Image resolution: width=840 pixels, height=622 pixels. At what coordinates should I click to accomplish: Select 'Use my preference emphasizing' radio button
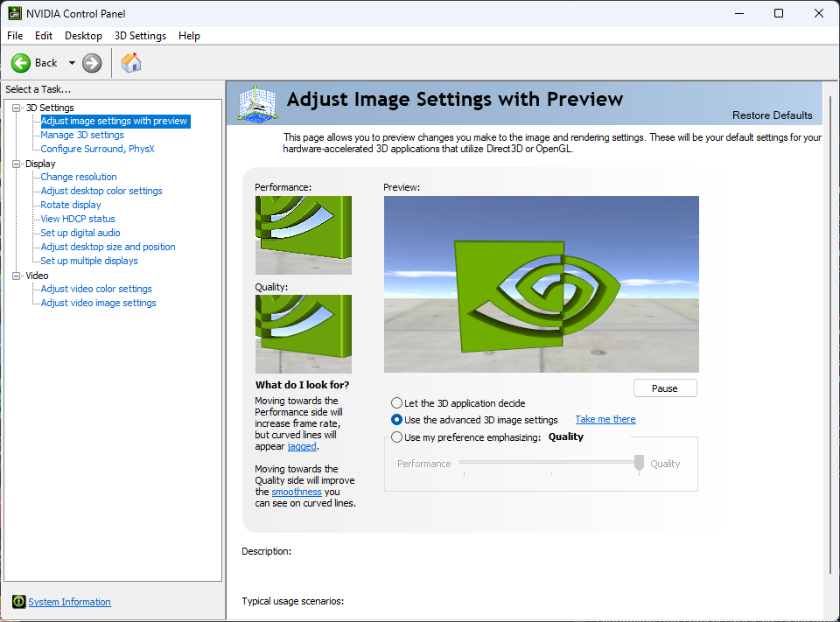click(x=397, y=437)
